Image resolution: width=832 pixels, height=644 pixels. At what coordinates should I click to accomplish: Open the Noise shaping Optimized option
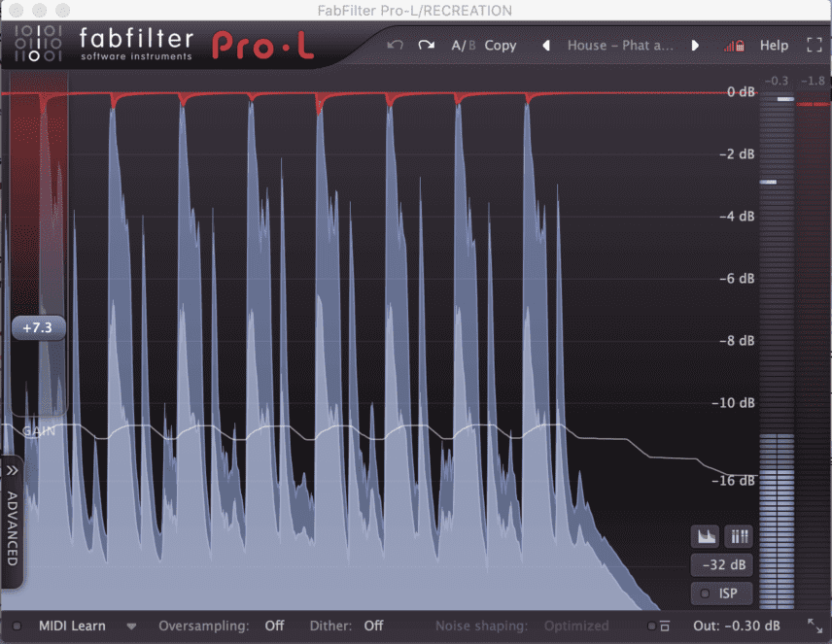pyautogui.click(x=576, y=626)
